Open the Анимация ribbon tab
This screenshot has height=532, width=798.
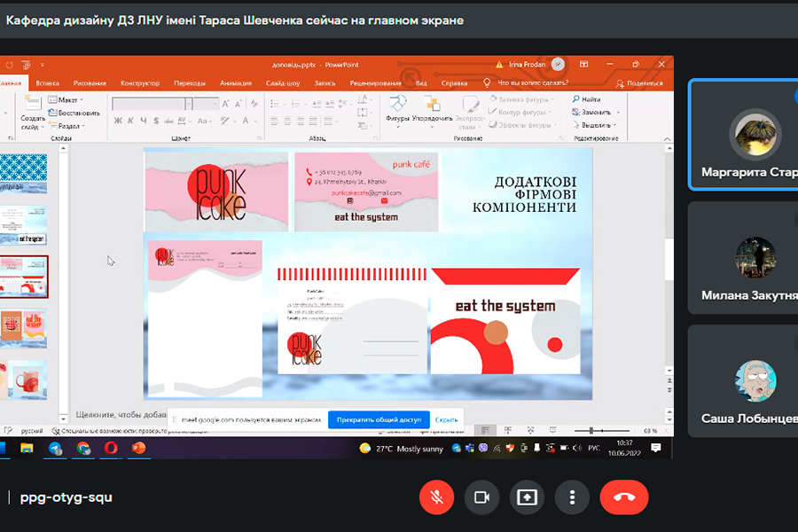click(x=235, y=82)
